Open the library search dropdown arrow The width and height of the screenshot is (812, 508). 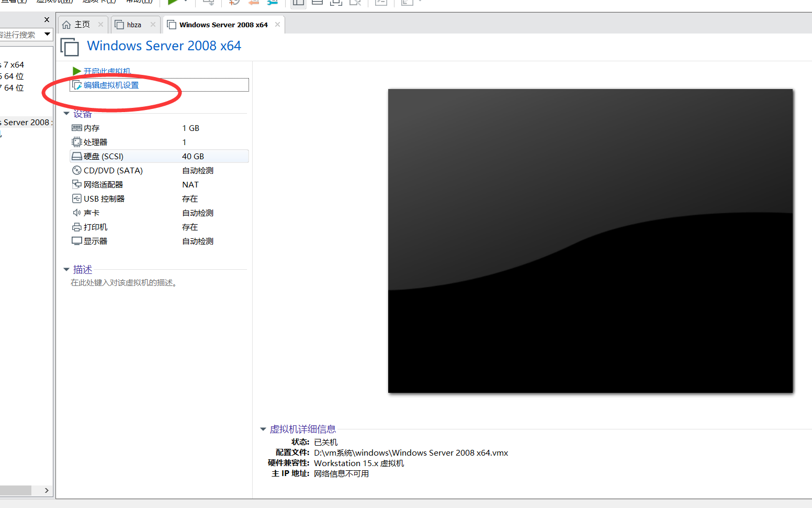[x=47, y=35]
